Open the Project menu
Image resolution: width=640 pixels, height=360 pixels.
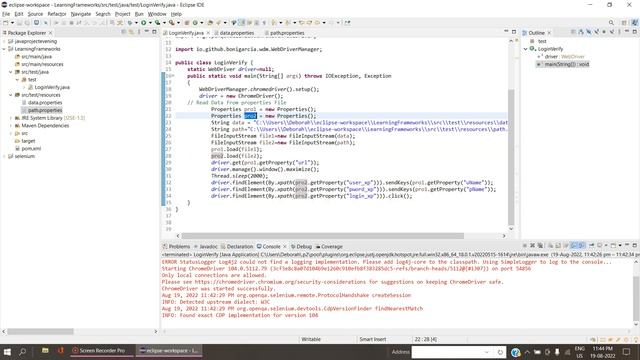(122, 14)
